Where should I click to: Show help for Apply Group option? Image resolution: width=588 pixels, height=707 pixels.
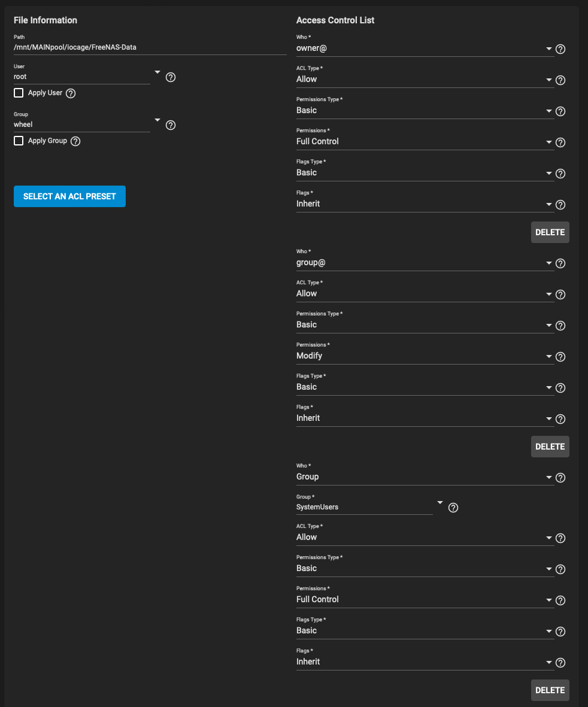tap(76, 141)
